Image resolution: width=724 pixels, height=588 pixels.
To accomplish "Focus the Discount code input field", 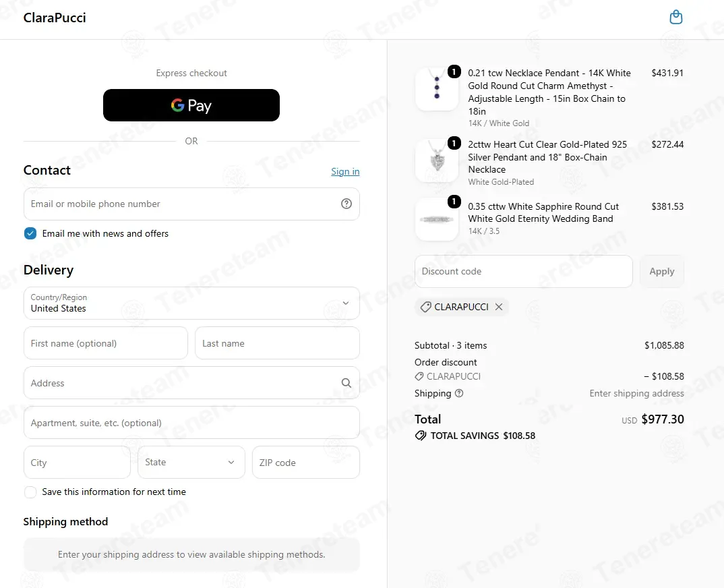I will pyautogui.click(x=524, y=271).
